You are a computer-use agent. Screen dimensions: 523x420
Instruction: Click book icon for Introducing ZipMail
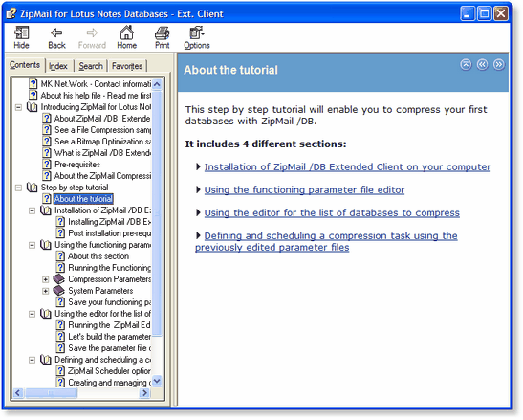(x=32, y=107)
